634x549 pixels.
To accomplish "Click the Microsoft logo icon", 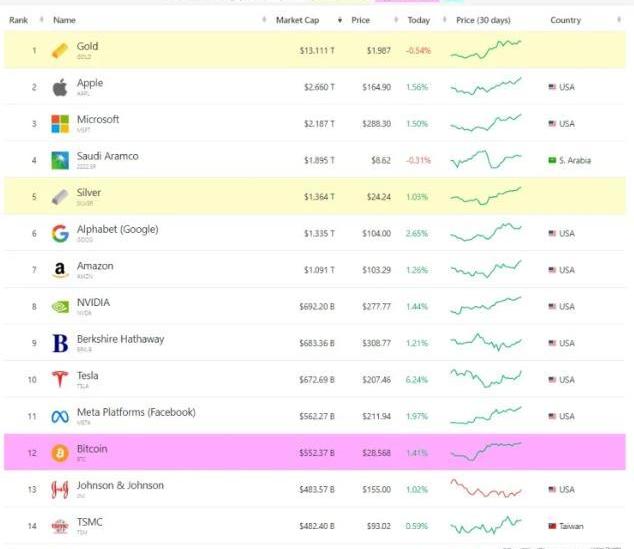I will (60, 124).
